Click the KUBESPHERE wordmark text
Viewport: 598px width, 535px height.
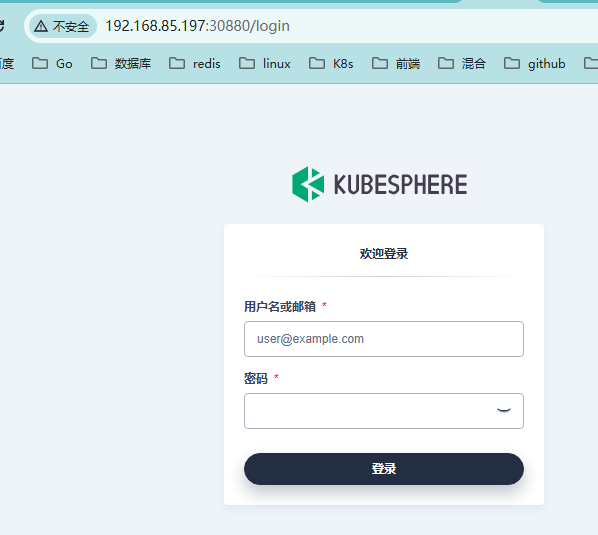point(400,185)
